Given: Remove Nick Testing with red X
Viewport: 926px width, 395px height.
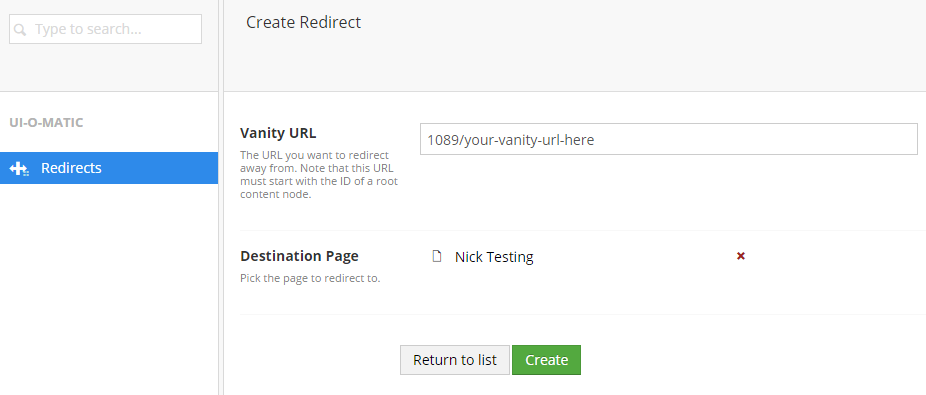Looking at the screenshot, I should (741, 256).
